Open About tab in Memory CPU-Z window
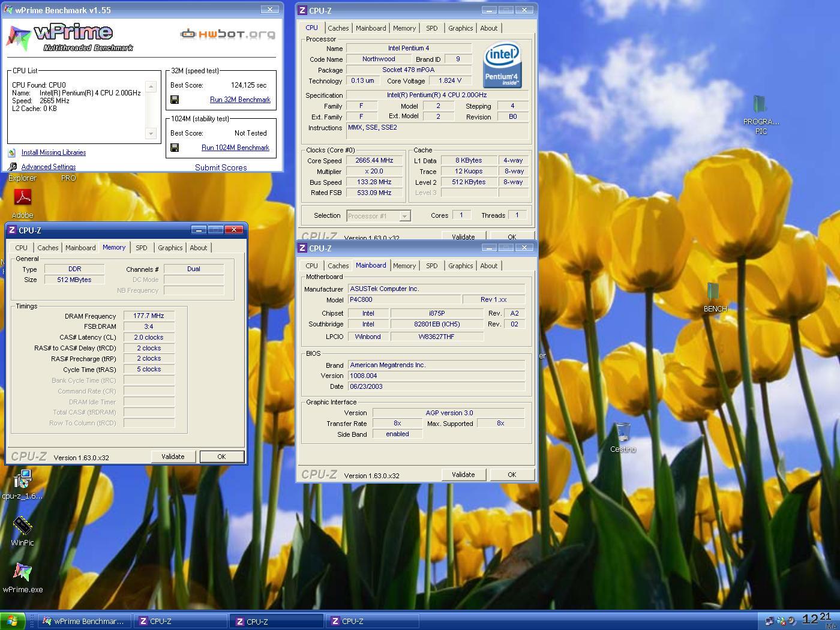This screenshot has height=630, width=840. pos(198,248)
